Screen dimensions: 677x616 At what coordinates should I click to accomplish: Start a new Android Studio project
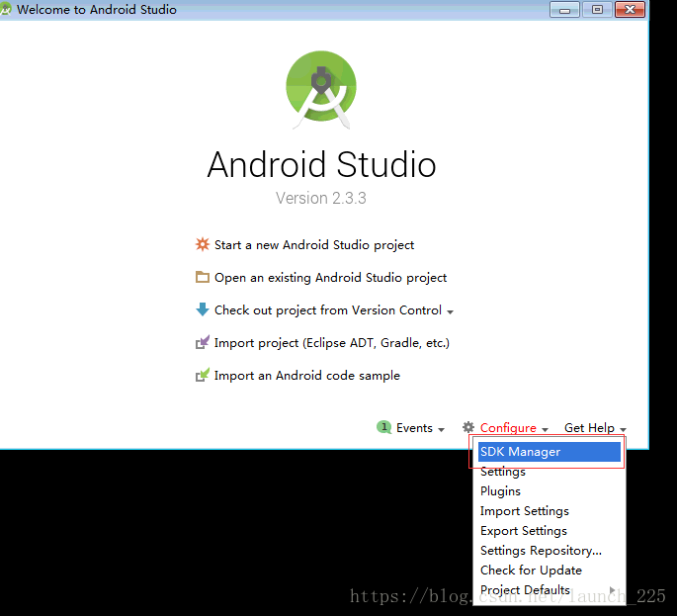click(x=314, y=245)
